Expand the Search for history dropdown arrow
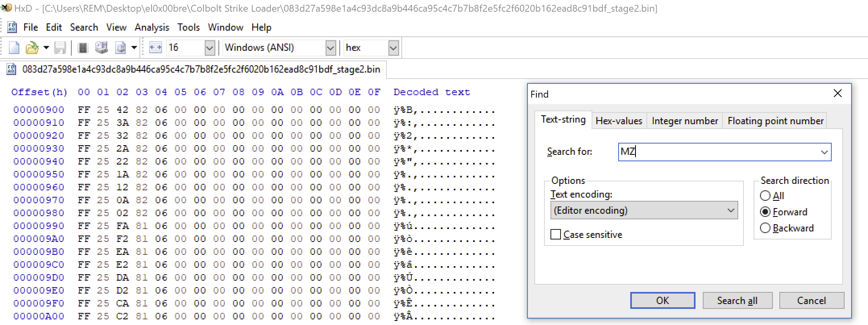Image resolution: width=868 pixels, height=325 pixels. [x=824, y=152]
